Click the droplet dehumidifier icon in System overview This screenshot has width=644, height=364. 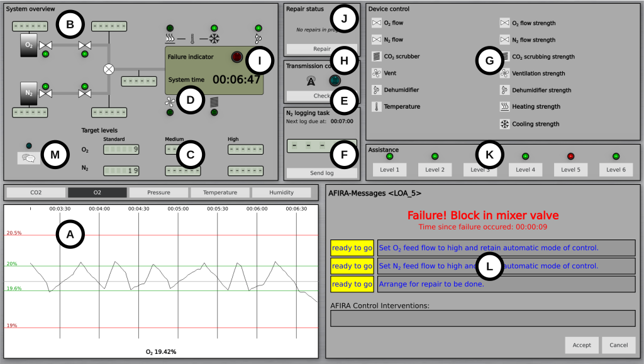[x=258, y=38]
